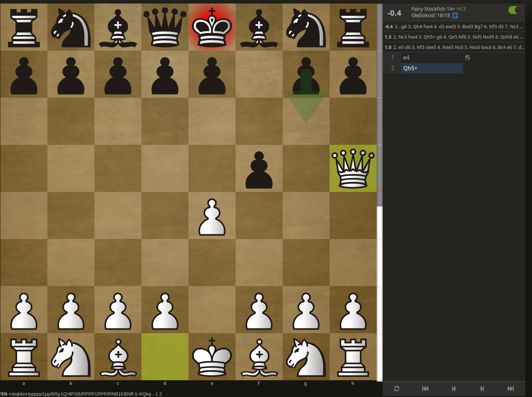Image resolution: width=532 pixels, height=397 pixels.
Task: Select the black rook on a8
Action: point(24,27)
